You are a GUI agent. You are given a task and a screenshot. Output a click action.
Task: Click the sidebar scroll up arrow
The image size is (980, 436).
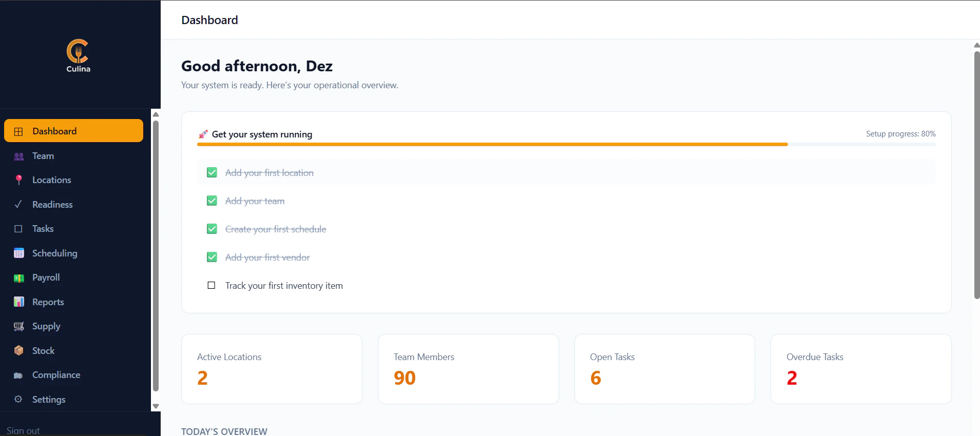[156, 114]
